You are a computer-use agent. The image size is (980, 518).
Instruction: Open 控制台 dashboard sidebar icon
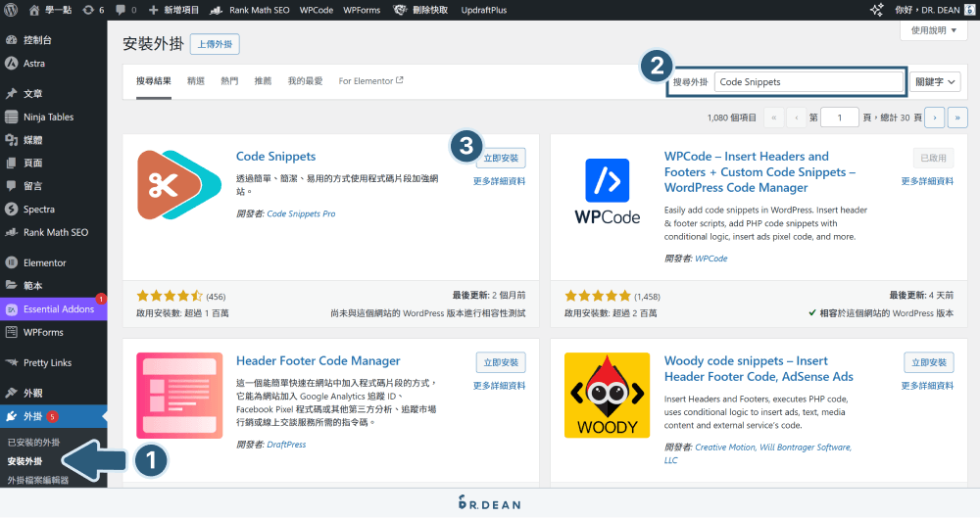(11, 40)
